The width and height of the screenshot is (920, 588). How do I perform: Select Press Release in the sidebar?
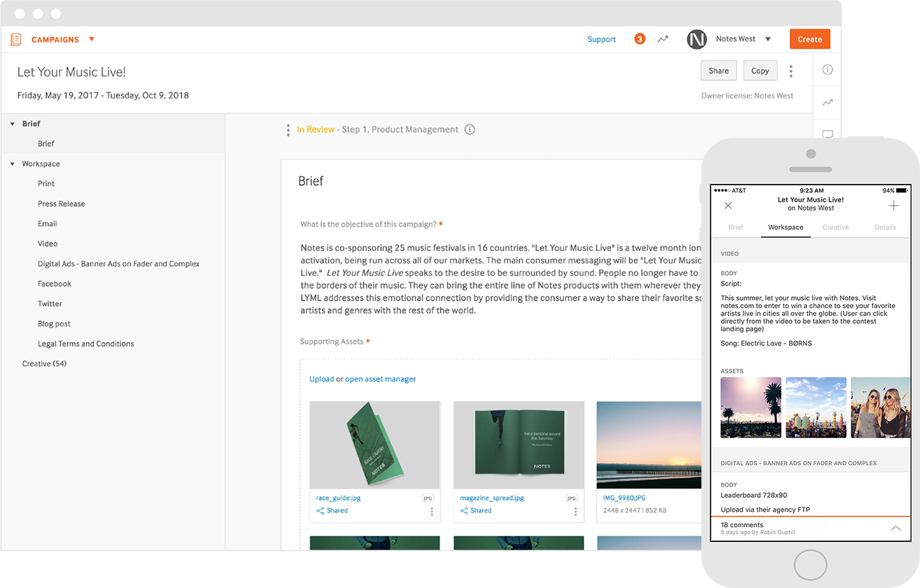[x=61, y=204]
